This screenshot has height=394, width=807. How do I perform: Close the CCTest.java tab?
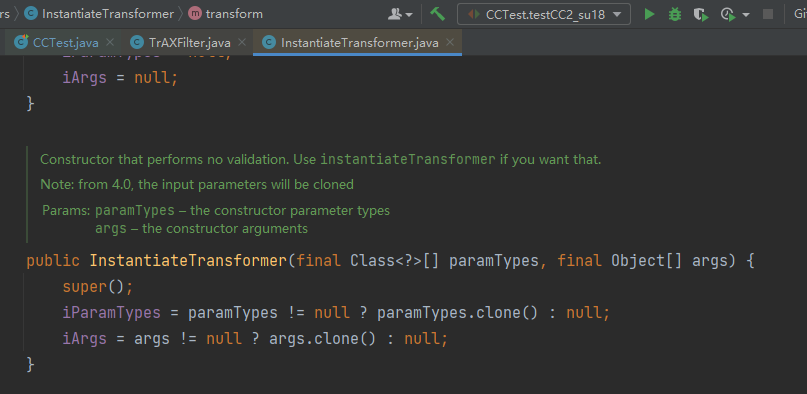pyautogui.click(x=109, y=42)
